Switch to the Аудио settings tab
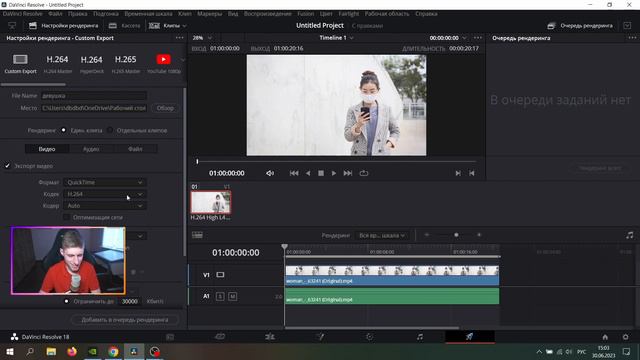Viewport: 640px width, 360px height. (91, 149)
